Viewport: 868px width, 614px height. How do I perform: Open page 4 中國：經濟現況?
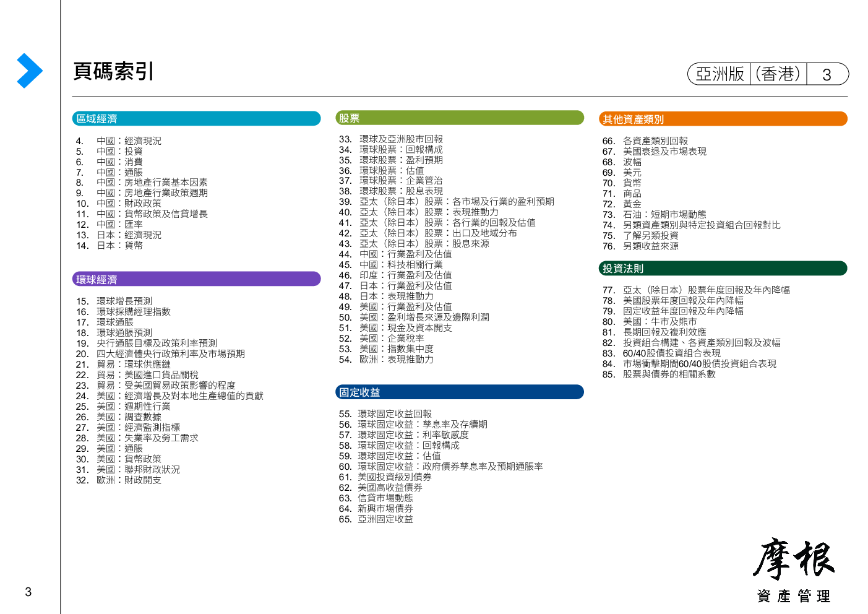[119, 141]
